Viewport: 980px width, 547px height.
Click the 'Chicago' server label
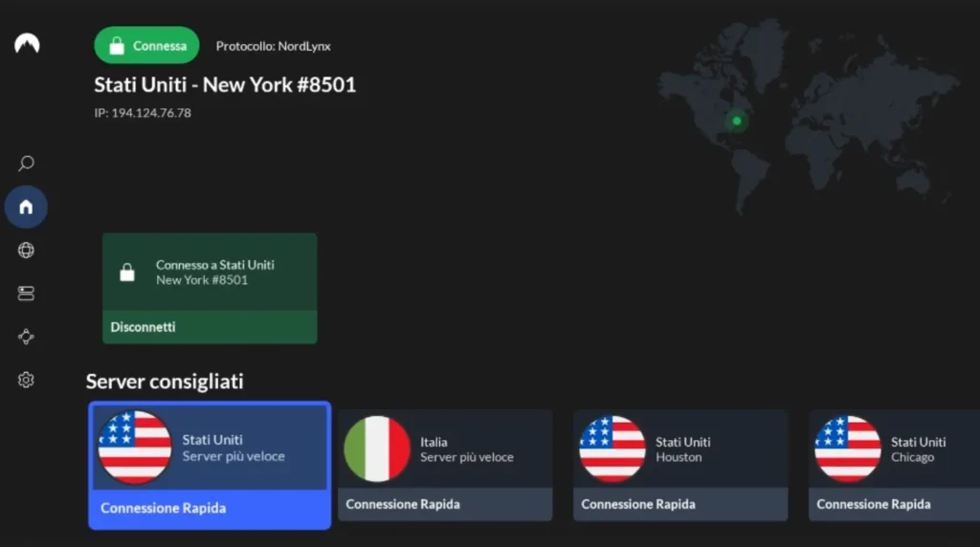912,457
